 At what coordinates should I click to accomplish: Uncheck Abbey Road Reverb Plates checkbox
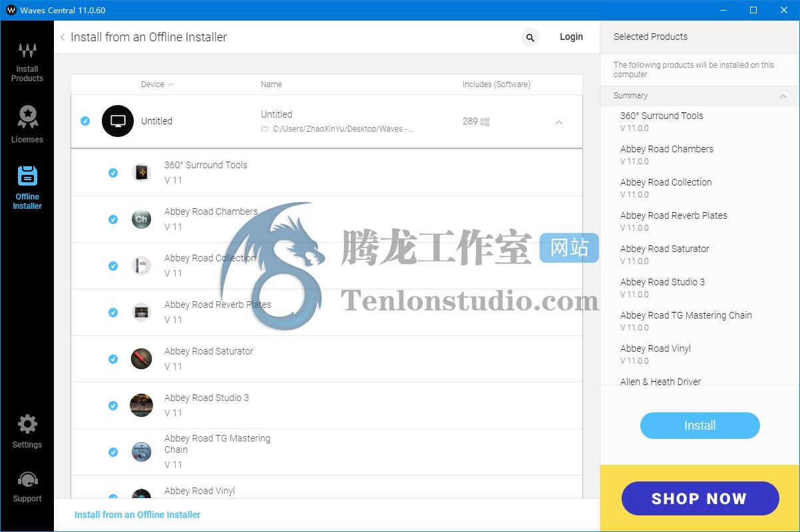(x=113, y=313)
